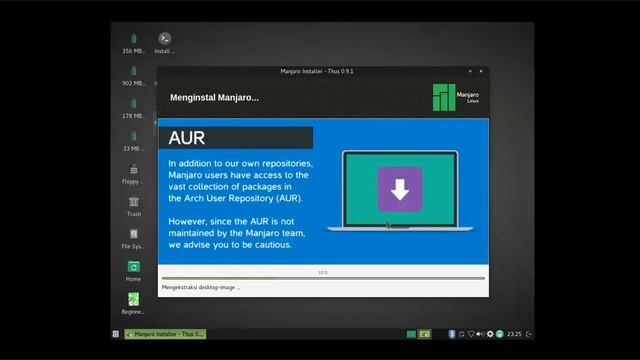The image size is (640, 360).
Task: Open the 356 MB volume desktop icon
Action: point(133,43)
